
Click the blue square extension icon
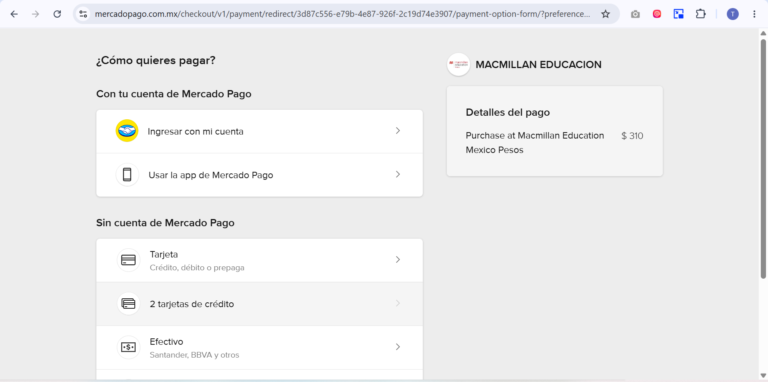point(678,14)
